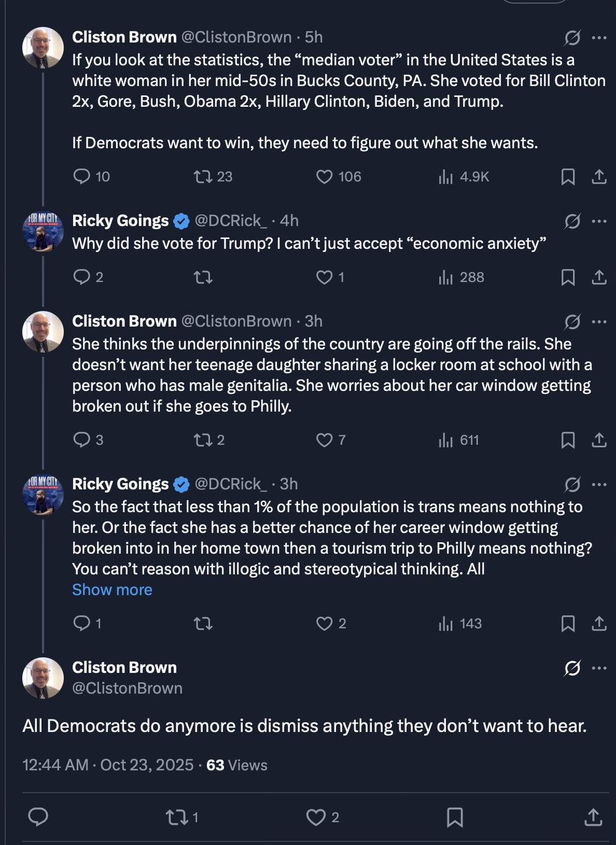The width and height of the screenshot is (616, 845).
Task: Open more options on the main tweet
Action: [x=599, y=668]
